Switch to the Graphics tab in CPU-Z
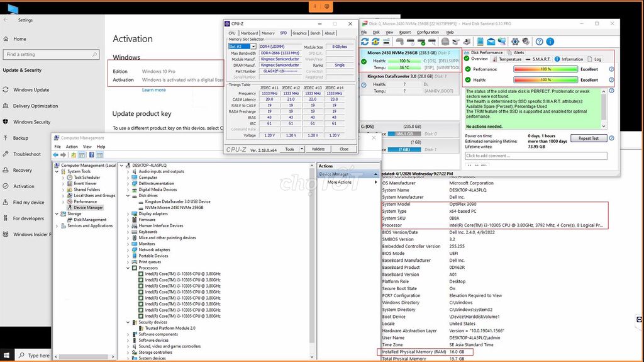Image resolution: width=644 pixels, height=362 pixels. pos(299,33)
